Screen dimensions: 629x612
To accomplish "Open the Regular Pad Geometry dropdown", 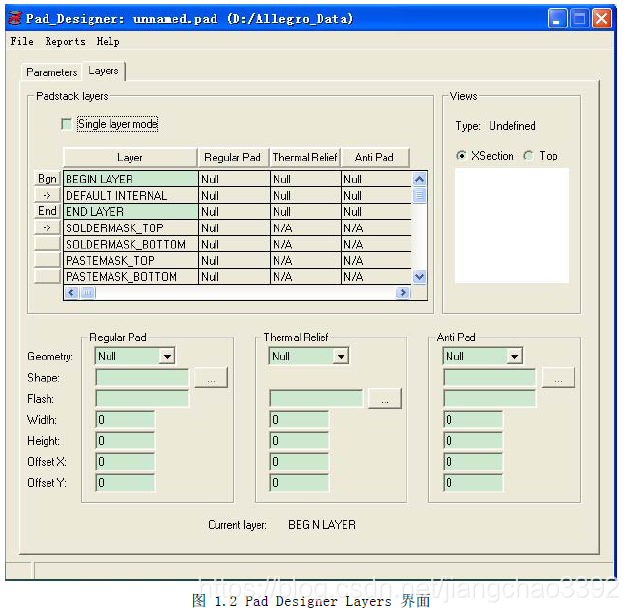I will pos(166,356).
